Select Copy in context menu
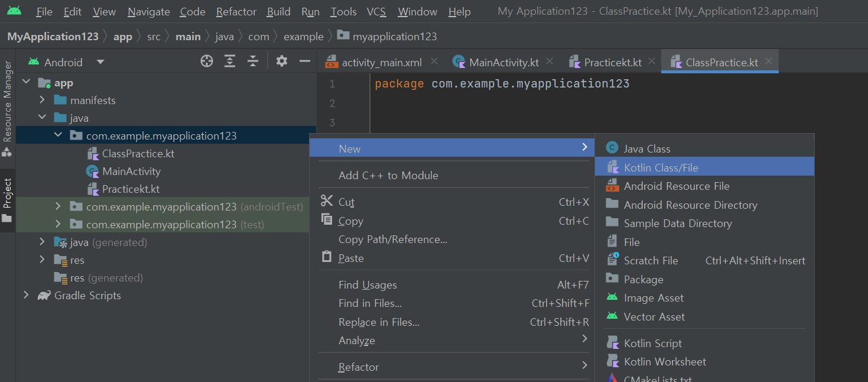This screenshot has height=382, width=868. click(452, 221)
